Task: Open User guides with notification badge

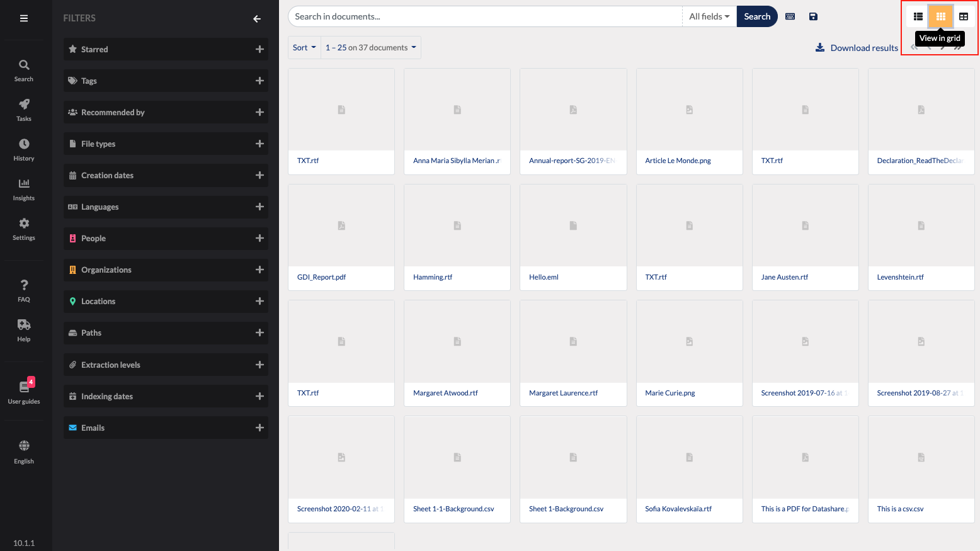Action: [24, 391]
